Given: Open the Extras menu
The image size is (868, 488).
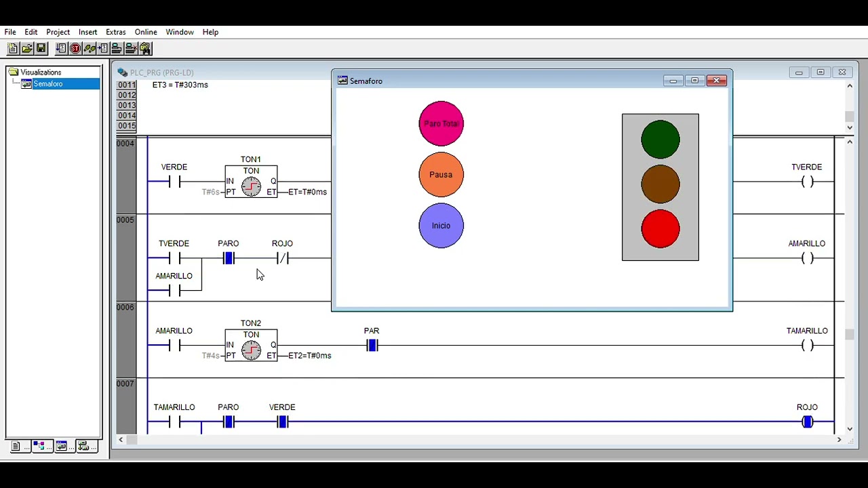Looking at the screenshot, I should (x=116, y=32).
